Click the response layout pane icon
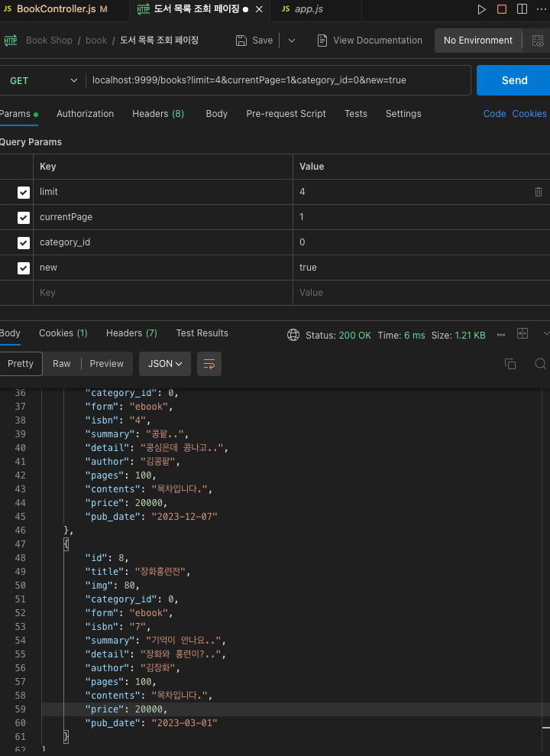This screenshot has height=756, width=550. (x=522, y=333)
